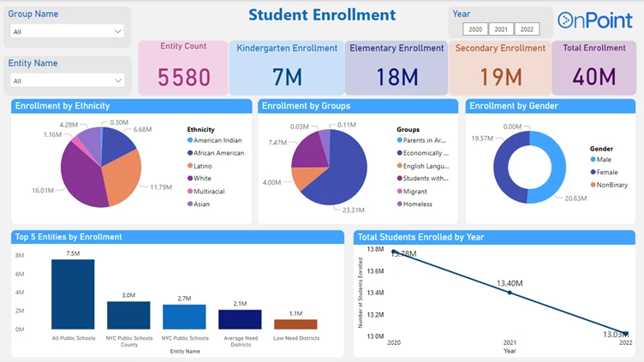644x362 pixels.
Task: Select year 2020 in Year slicer
Action: click(x=475, y=29)
